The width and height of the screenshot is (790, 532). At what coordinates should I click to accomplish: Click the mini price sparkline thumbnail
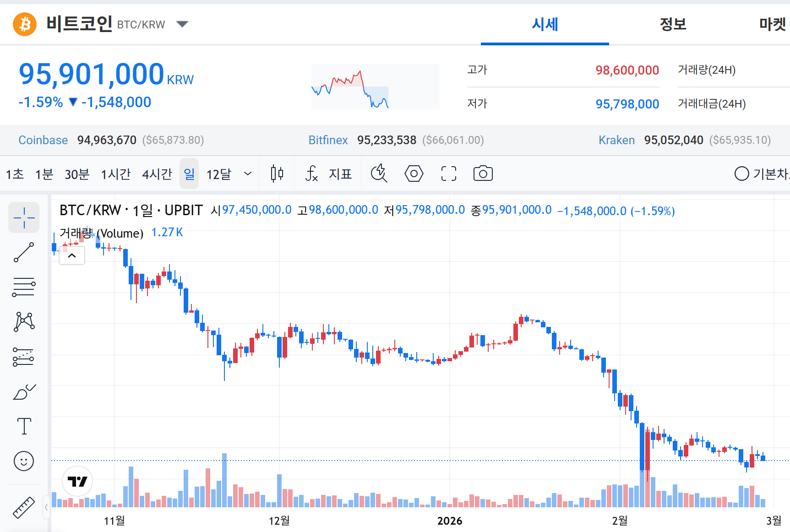pos(376,87)
